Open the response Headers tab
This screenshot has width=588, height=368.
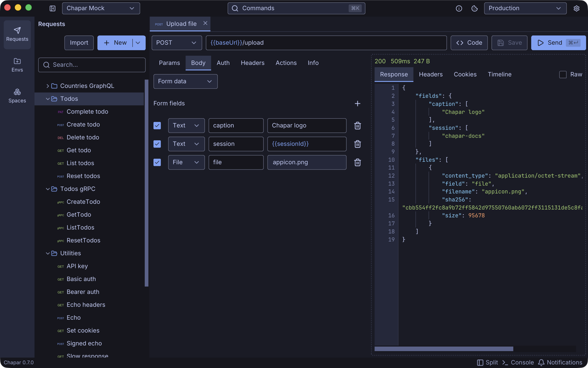coord(431,74)
